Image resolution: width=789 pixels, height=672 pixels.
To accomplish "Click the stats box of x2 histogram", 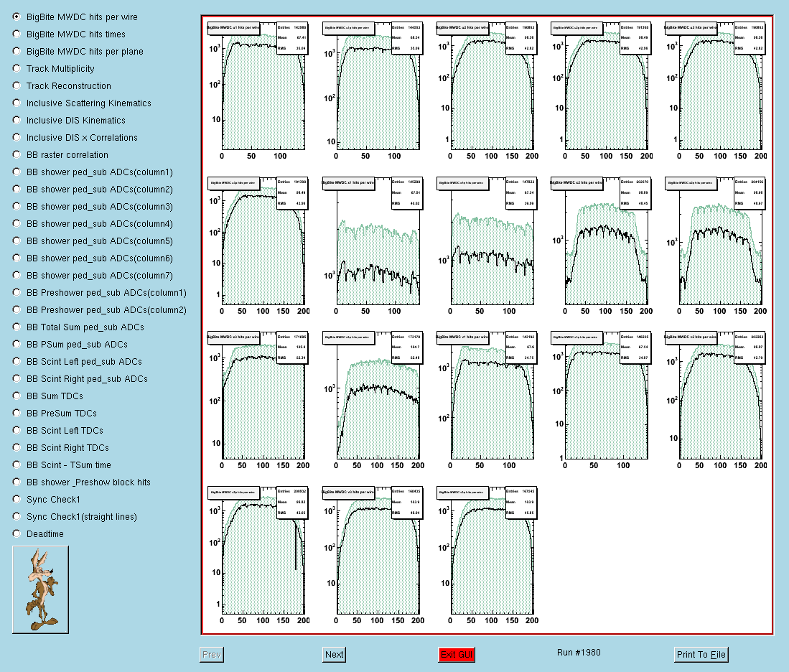I will 635,193.
